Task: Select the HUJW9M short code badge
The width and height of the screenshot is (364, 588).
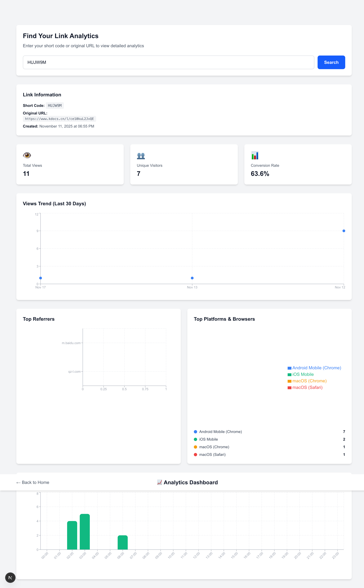Action: pyautogui.click(x=55, y=105)
